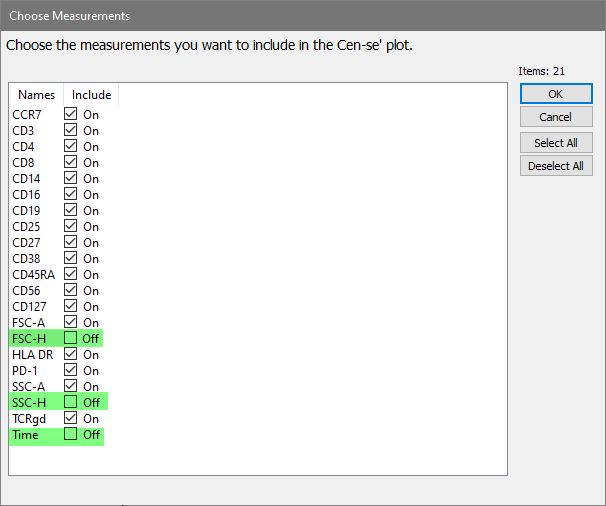This screenshot has width=606, height=506.
Task: Uncheck the CCR7 include checkbox
Action: tap(71, 114)
